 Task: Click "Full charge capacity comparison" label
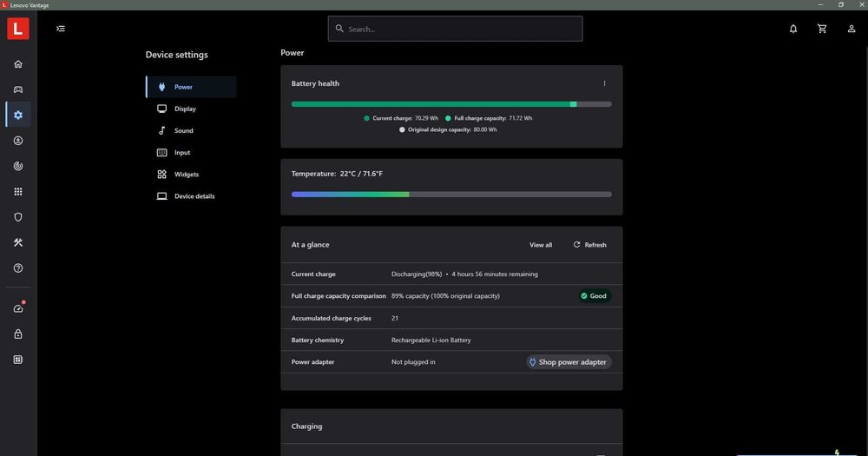pyautogui.click(x=339, y=296)
